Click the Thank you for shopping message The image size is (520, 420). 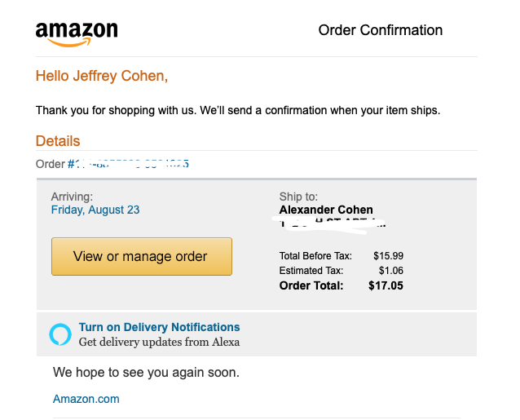[238, 110]
